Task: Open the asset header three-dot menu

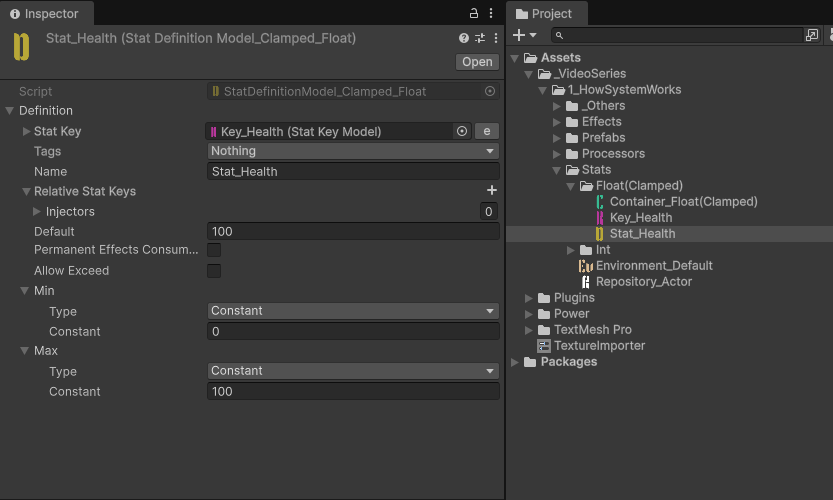Action: click(496, 38)
